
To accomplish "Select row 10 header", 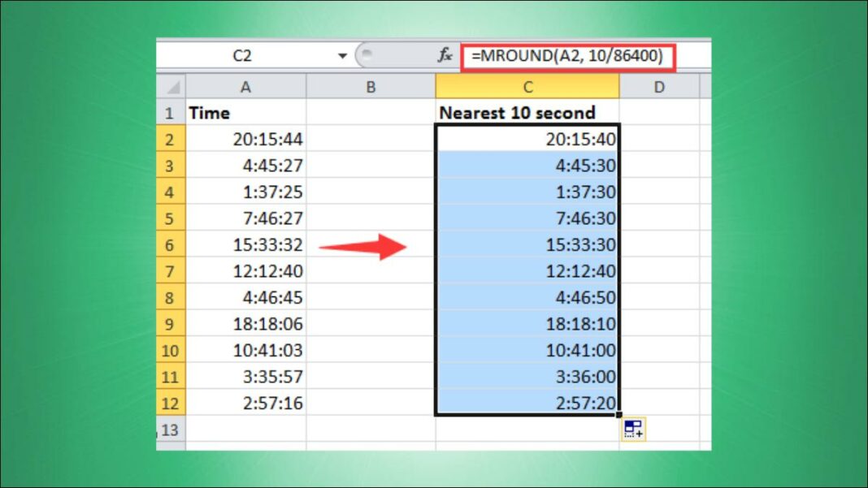I will coord(171,350).
